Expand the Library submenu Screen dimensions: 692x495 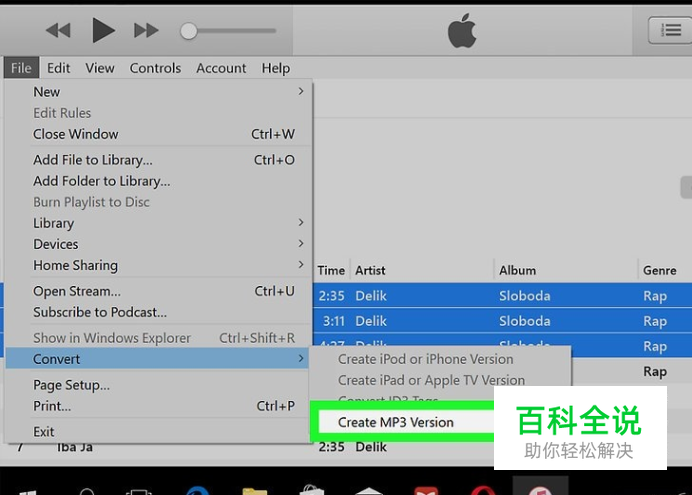click(158, 223)
